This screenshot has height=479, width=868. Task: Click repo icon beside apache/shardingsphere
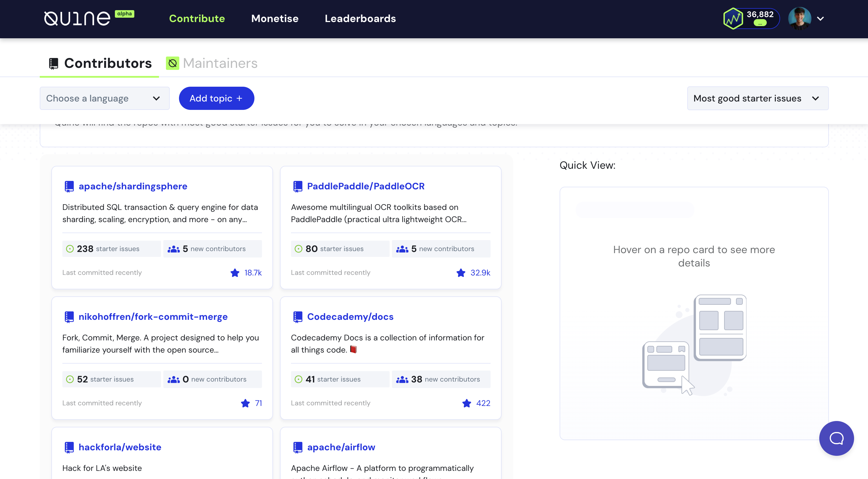[69, 186]
